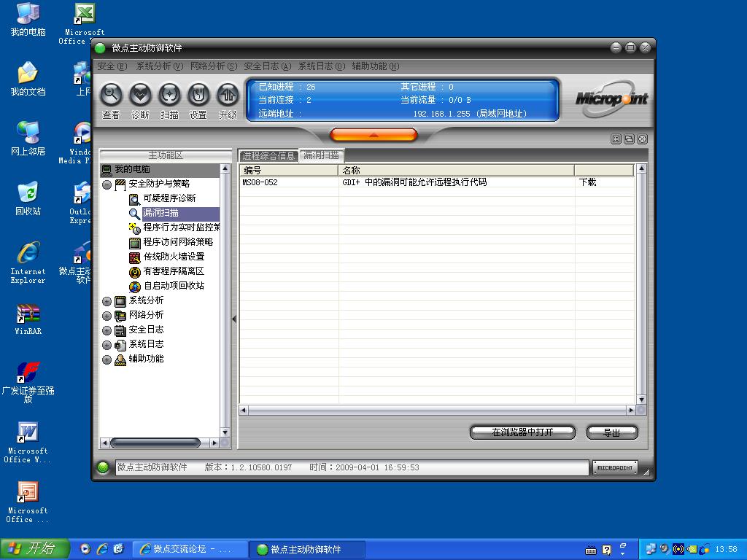Collapse the left tree panel with the arrow
The image size is (747, 560).
pyautogui.click(x=234, y=319)
